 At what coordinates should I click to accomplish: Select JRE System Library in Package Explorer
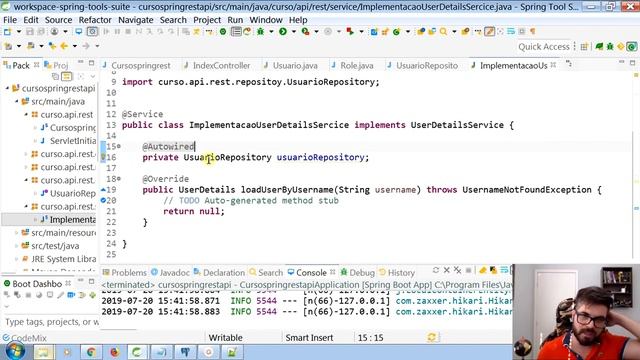[59, 259]
